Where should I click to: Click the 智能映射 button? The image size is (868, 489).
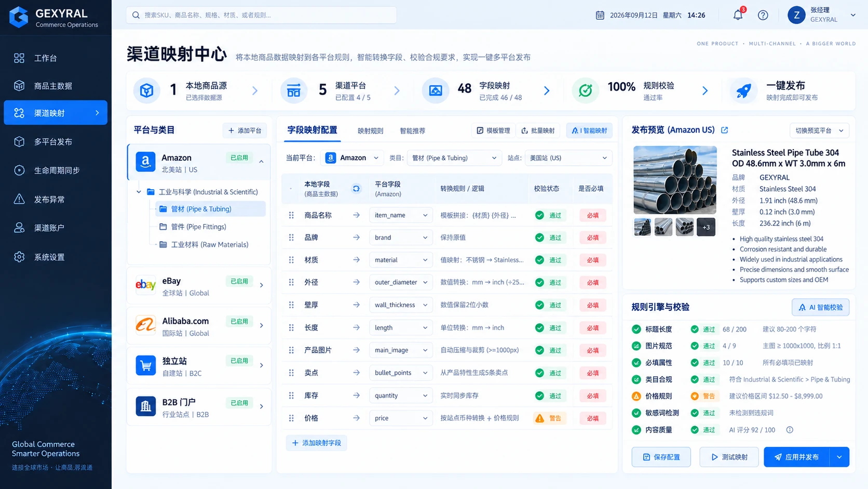pyautogui.click(x=589, y=130)
